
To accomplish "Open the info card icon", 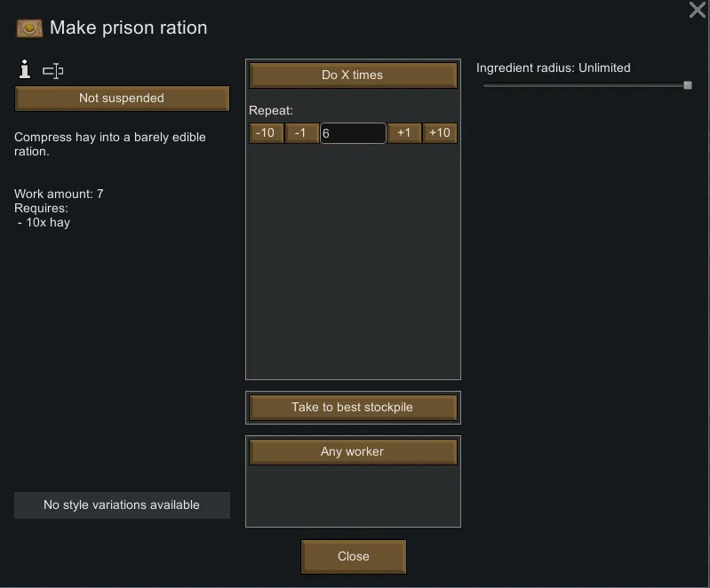I will [25, 69].
